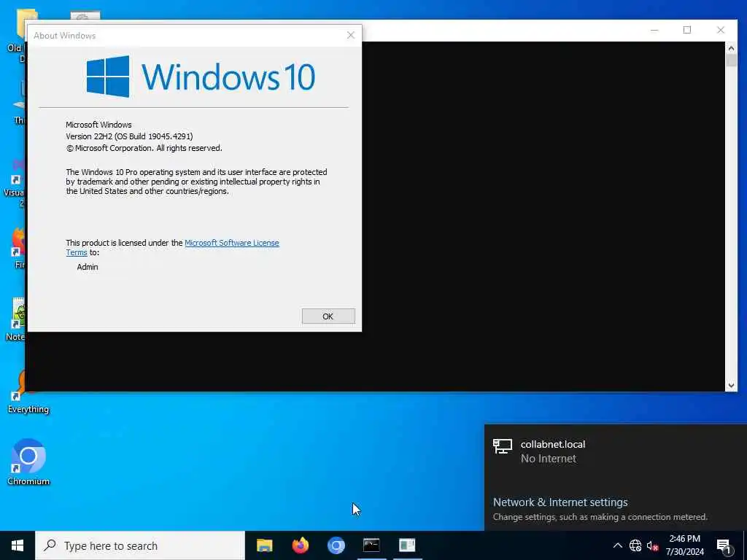Open the Windows Start menu
This screenshot has width=747, height=560.
click(18, 545)
